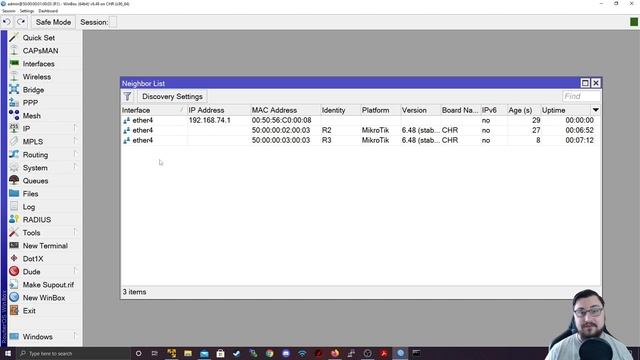Click the Session field in toolbar
Screen dimensions: 640x360
pos(113,22)
